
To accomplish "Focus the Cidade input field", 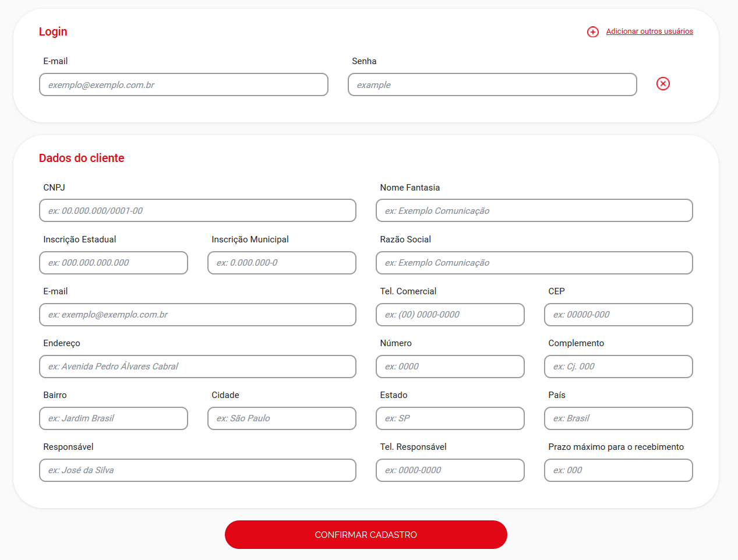I will [x=282, y=418].
